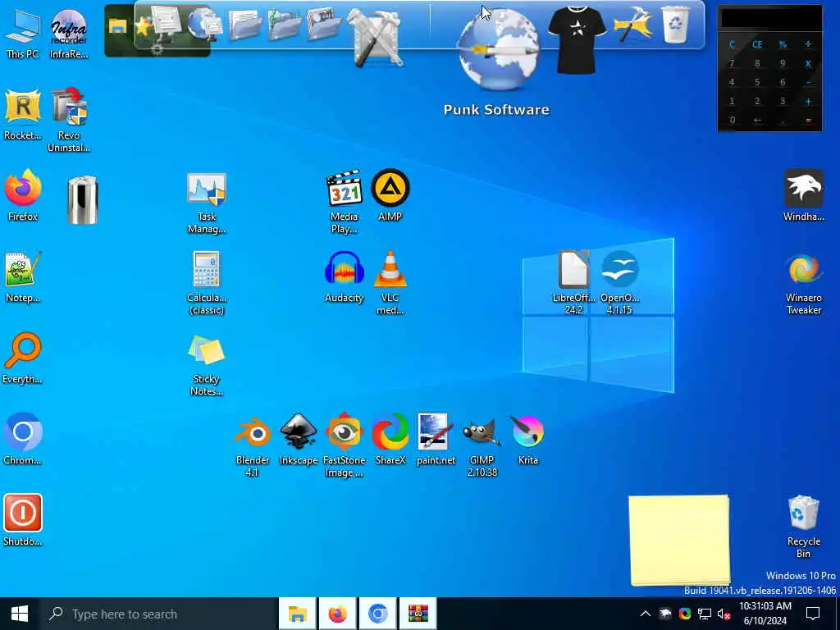Click the digit 0 on calculator widget
Viewport: 840px width, 630px height.
[732, 121]
